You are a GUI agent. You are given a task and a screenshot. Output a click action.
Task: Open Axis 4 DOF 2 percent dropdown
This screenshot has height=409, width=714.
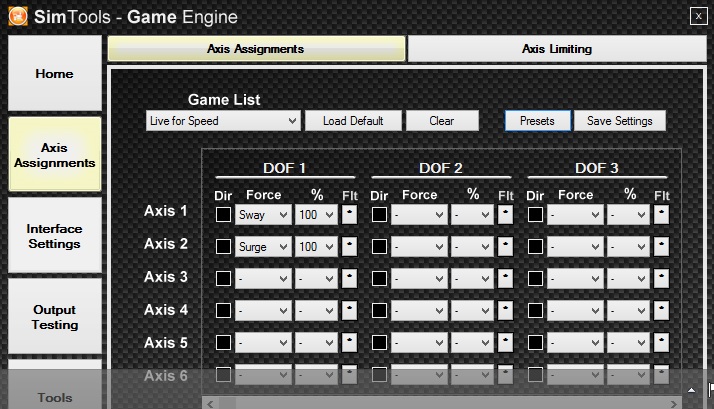tap(472, 311)
